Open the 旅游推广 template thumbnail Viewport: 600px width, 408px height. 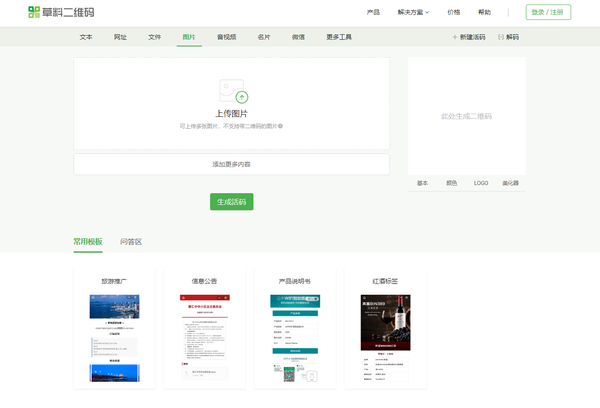pos(114,338)
